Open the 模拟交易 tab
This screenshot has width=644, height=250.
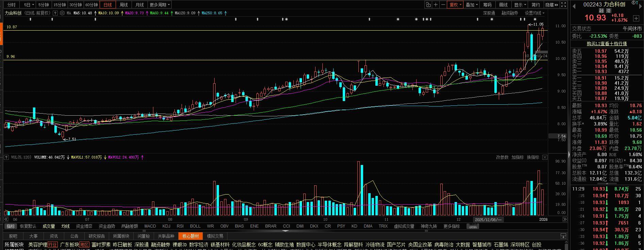[x=215, y=236]
